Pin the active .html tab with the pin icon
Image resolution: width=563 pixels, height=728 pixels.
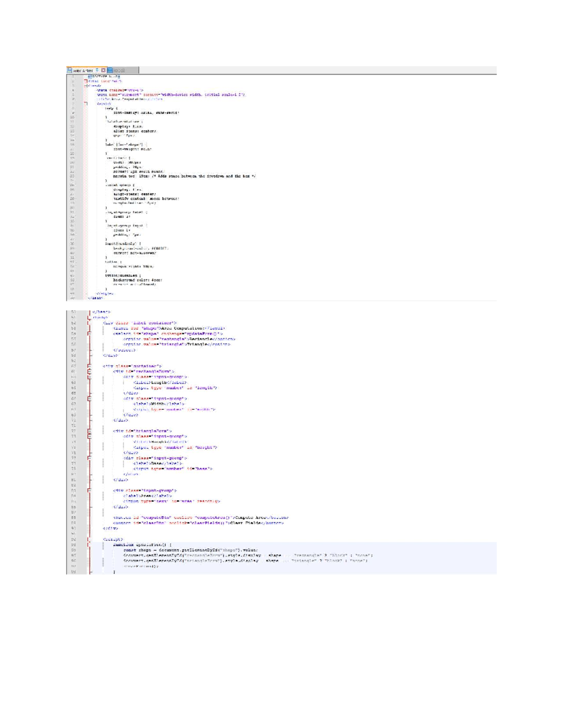98,70
